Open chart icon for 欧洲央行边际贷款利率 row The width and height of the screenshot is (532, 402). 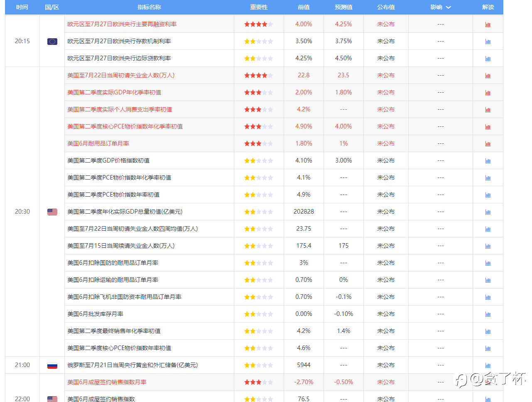[x=488, y=59]
